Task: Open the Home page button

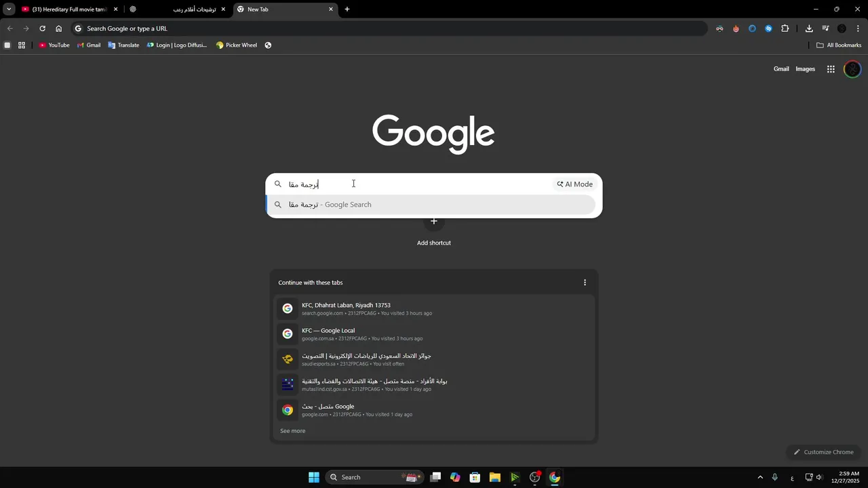Action: coord(58,28)
